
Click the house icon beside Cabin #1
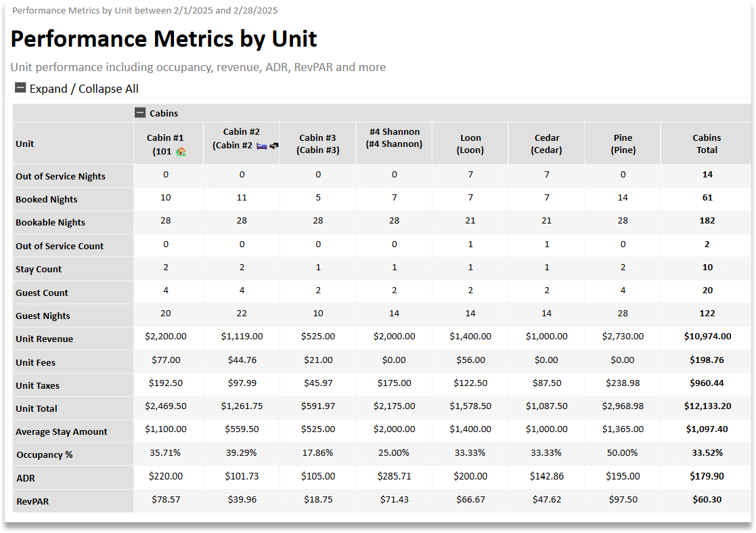180,152
